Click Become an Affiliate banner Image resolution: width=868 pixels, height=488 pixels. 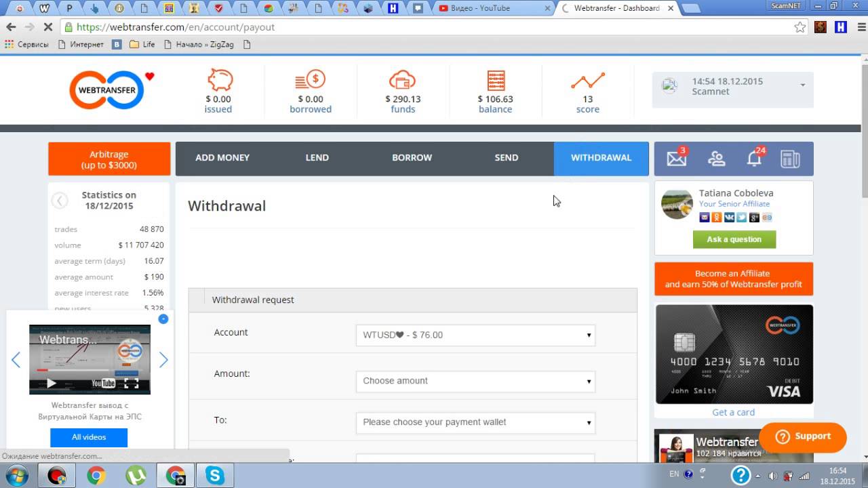pos(734,279)
